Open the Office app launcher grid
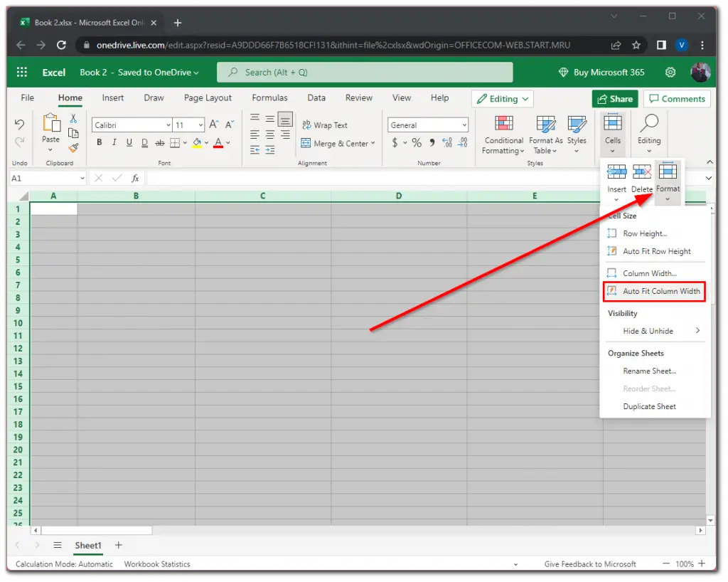728x582 pixels. (22, 72)
